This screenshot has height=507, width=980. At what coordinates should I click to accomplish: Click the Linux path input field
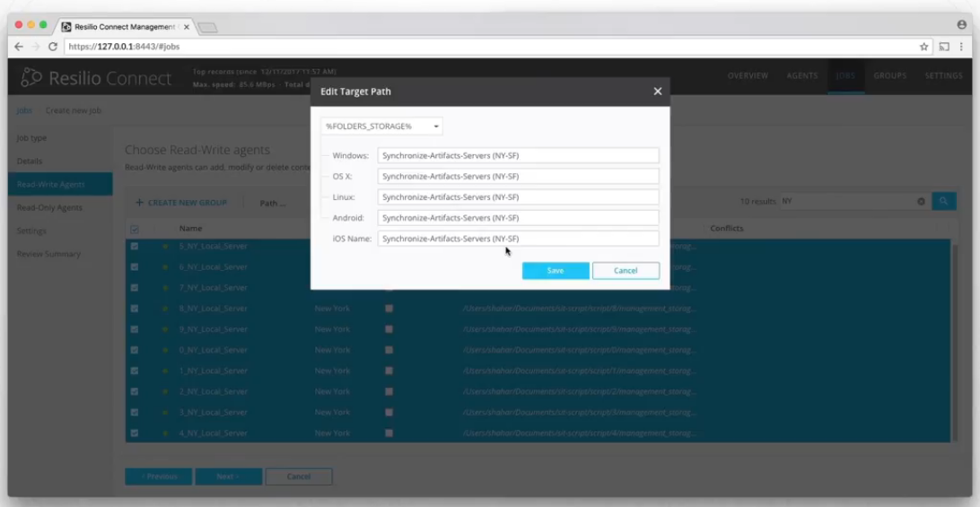pos(518,197)
